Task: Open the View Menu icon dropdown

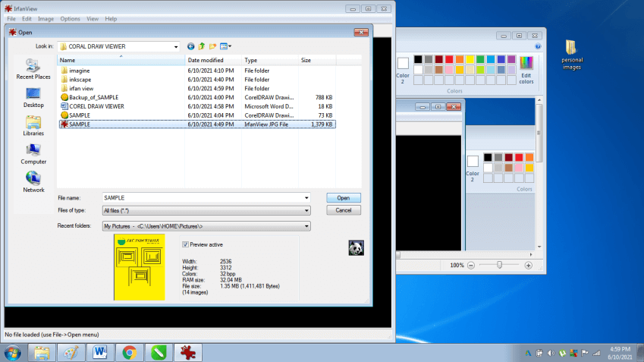Action: [x=225, y=46]
